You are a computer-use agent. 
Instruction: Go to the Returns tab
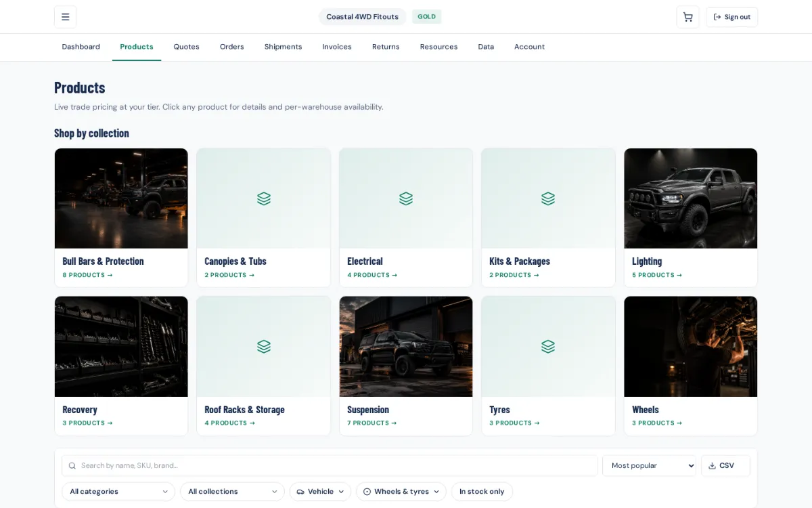tap(386, 47)
